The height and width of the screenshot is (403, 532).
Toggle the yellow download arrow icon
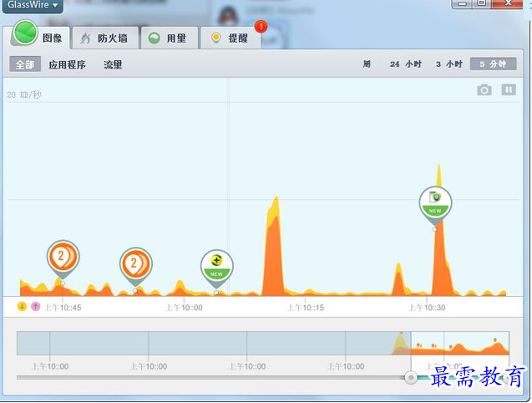[22, 307]
